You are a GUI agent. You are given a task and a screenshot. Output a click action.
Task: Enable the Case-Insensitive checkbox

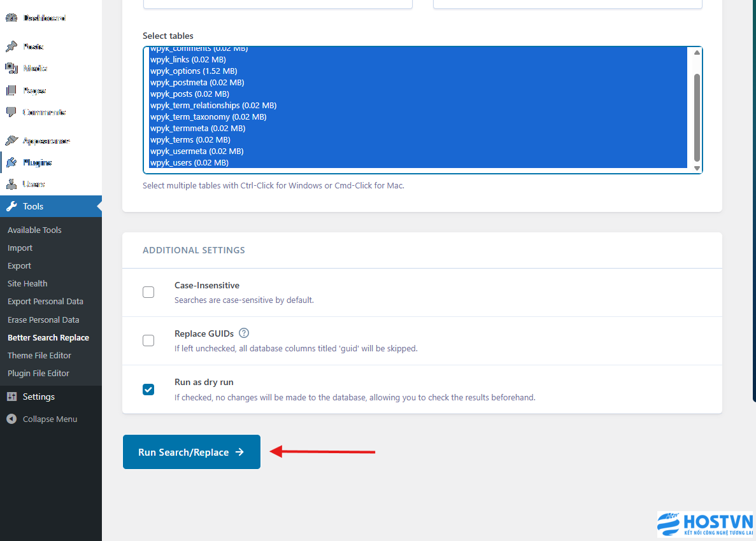point(148,292)
